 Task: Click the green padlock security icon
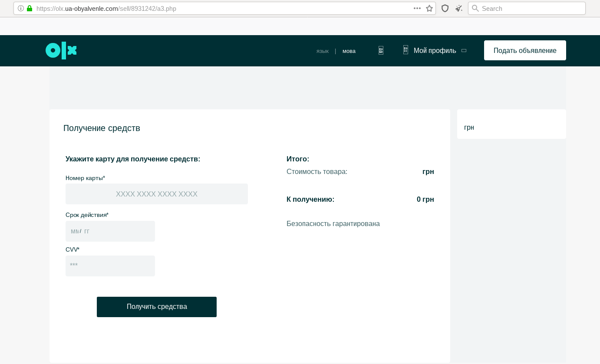coord(30,8)
